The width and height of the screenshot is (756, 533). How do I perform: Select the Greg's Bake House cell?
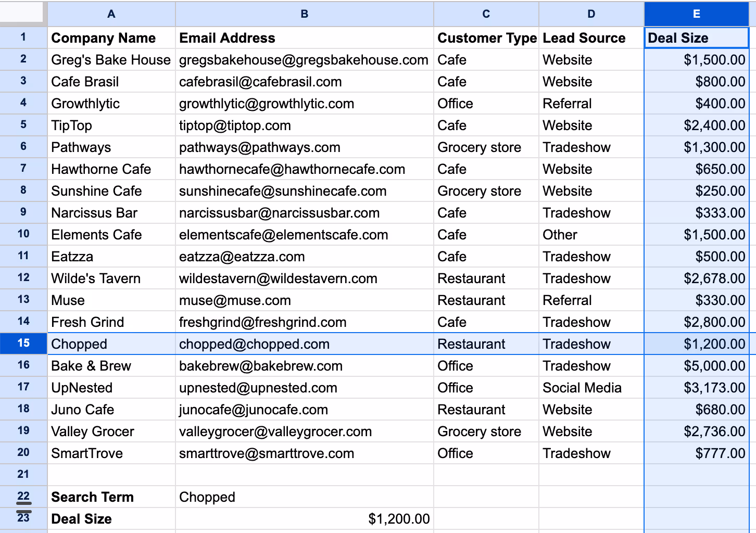[111, 60]
